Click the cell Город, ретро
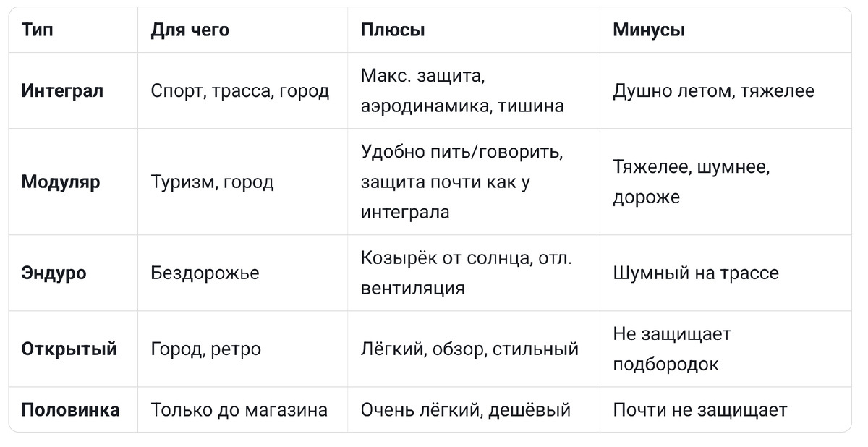 click(x=206, y=349)
